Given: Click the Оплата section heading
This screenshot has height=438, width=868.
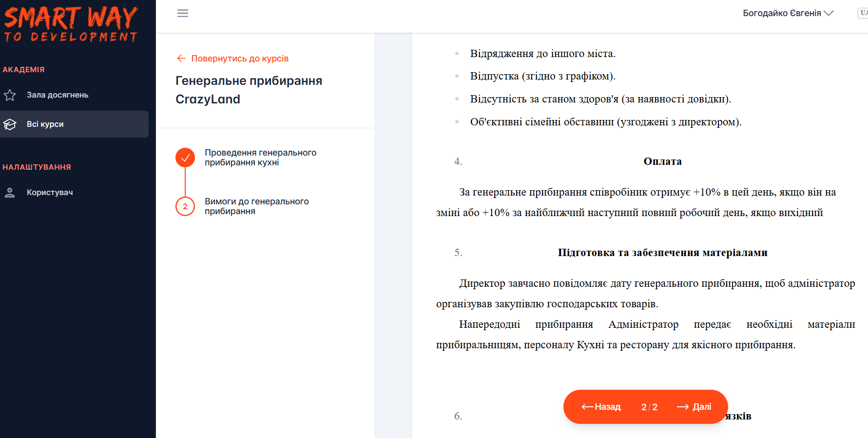Looking at the screenshot, I should (x=662, y=161).
